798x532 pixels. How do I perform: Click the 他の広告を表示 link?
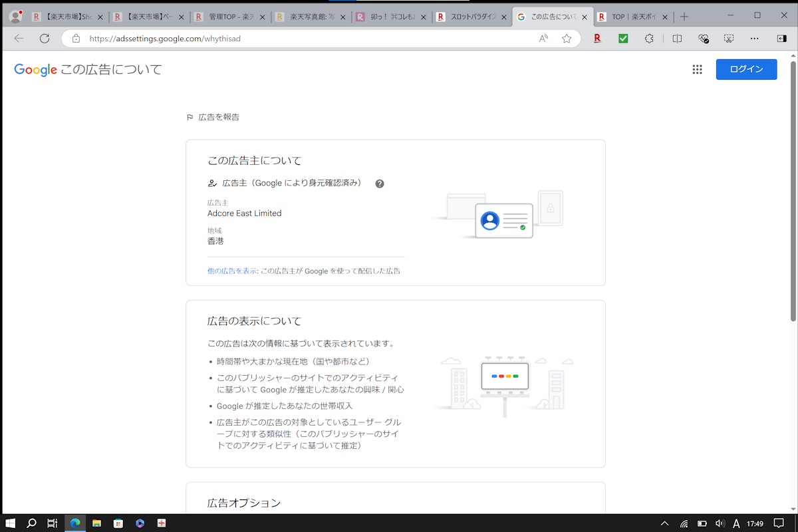click(x=232, y=271)
